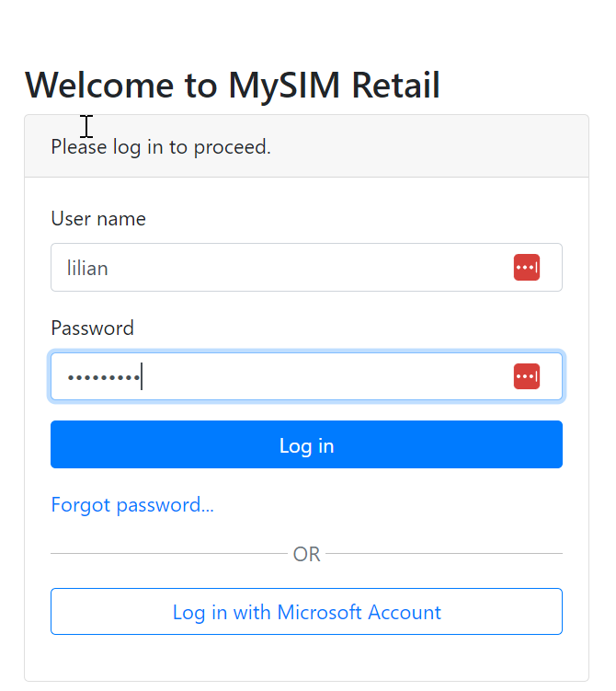The image size is (616, 691).
Task: Click the Welcome to MySIM Retail heading
Action: click(x=233, y=86)
